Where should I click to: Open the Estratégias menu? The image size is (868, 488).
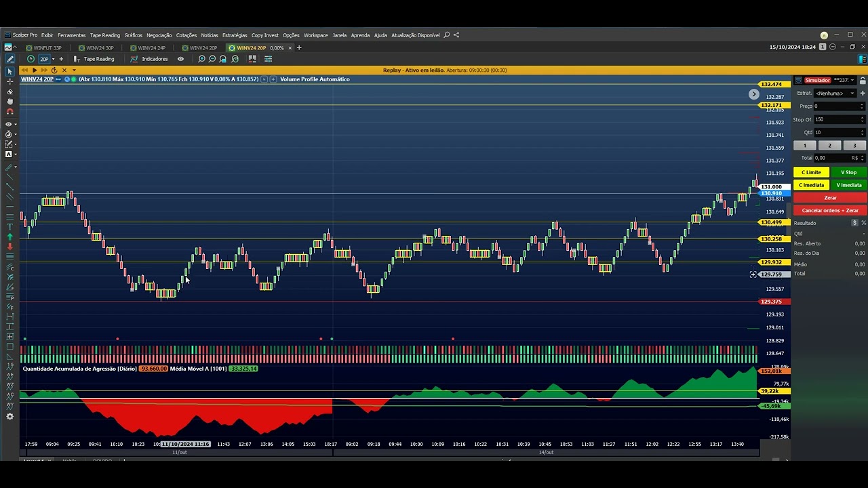point(235,35)
